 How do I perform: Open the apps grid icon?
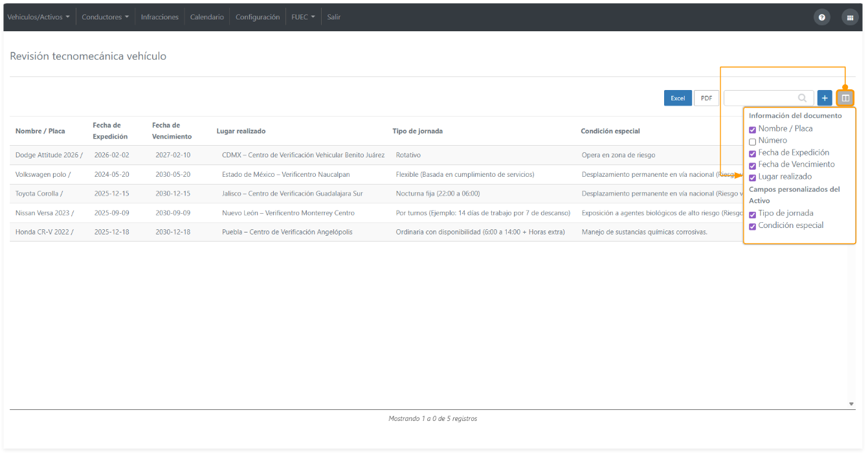point(849,17)
